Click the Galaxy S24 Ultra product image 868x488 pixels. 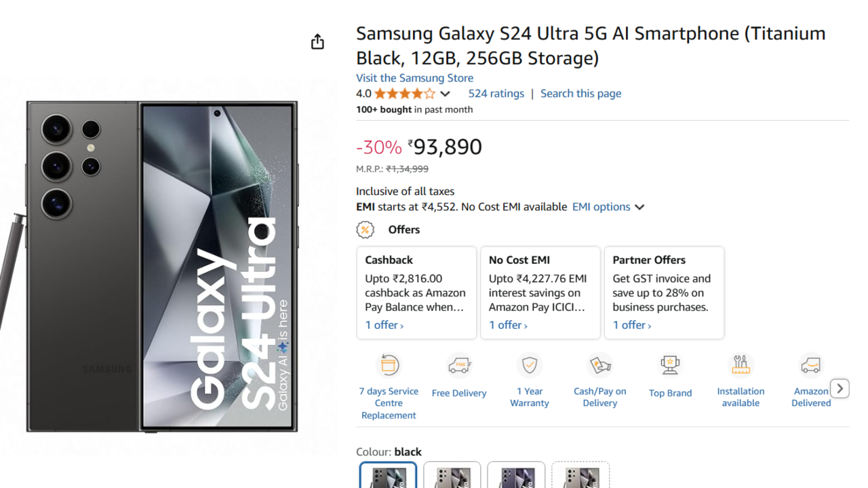tap(163, 266)
